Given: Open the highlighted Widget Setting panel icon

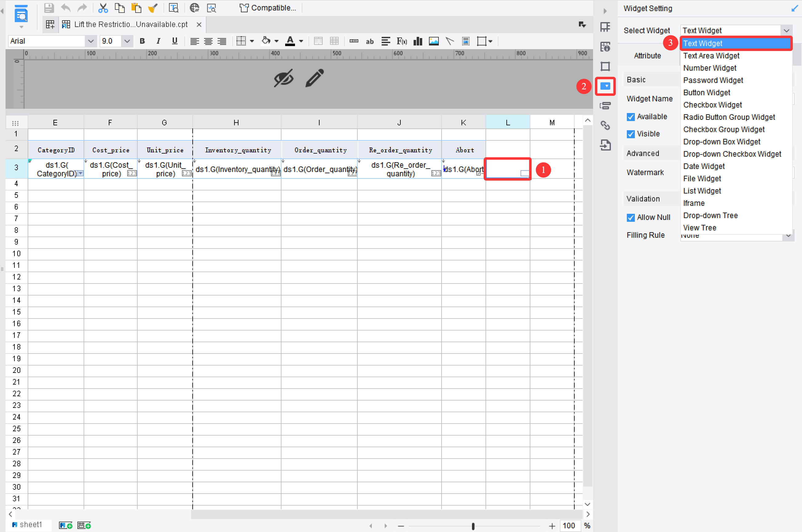Looking at the screenshot, I should [605, 86].
